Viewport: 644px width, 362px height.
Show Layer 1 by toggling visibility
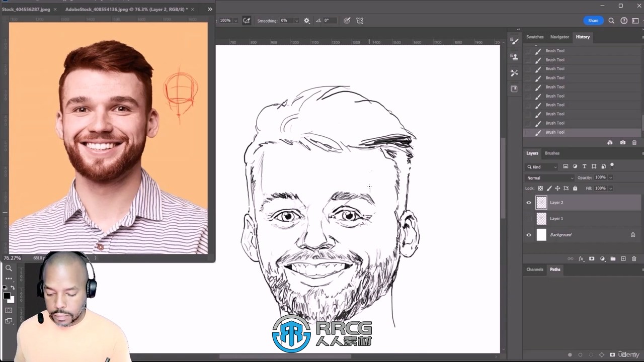pos(528,219)
